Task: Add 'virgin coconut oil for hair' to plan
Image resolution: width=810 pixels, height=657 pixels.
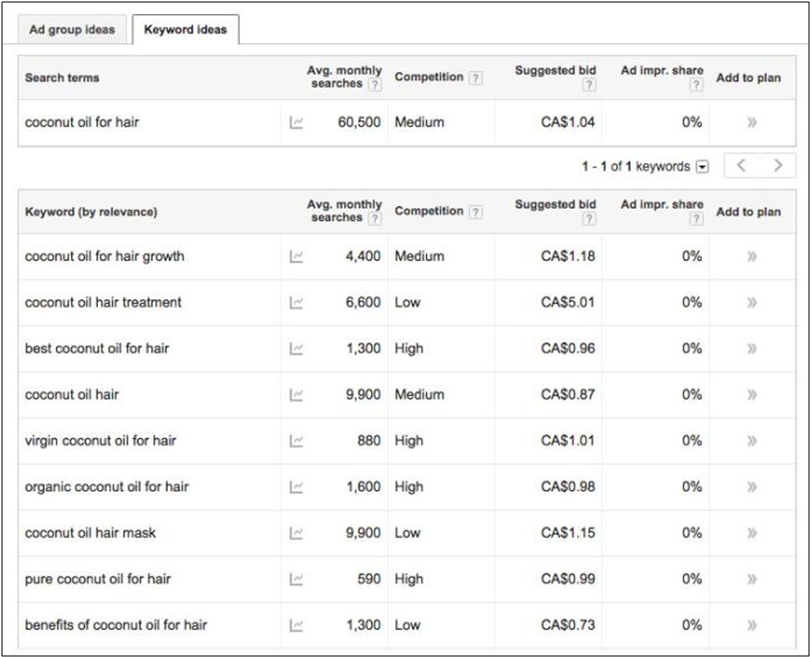Action: (x=751, y=440)
